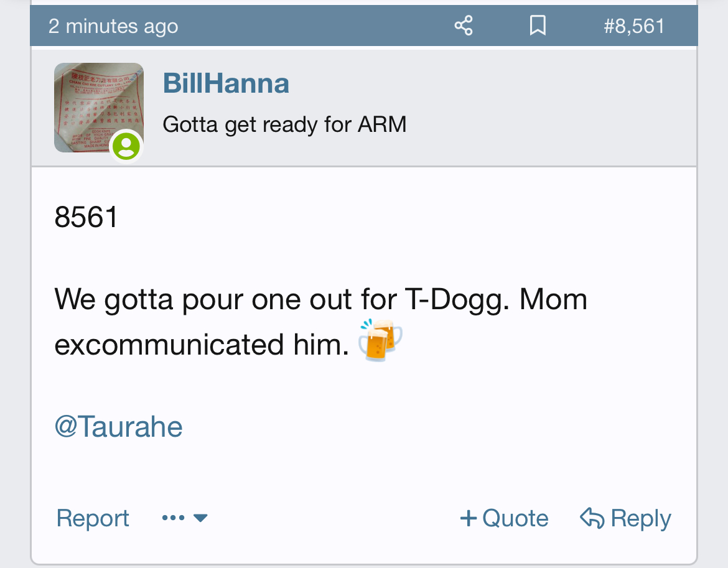Report this post
Image resolution: width=728 pixels, height=568 pixels.
pyautogui.click(x=93, y=518)
